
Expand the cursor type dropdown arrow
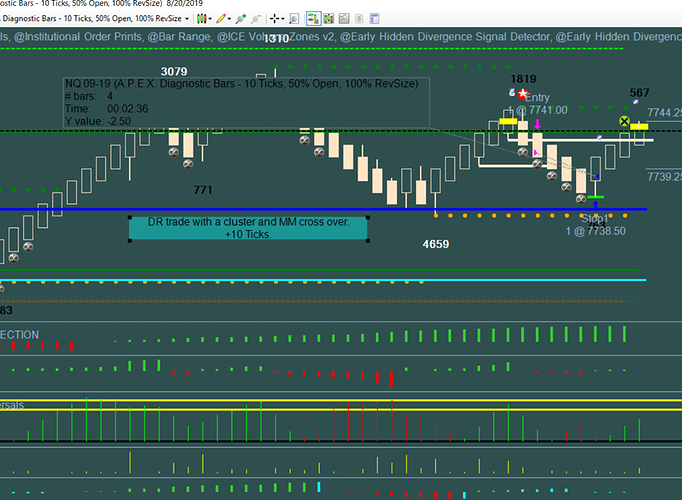tap(283, 19)
